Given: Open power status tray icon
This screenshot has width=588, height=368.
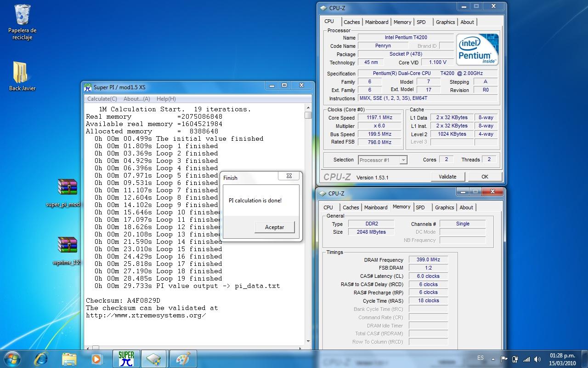Looking at the screenshot, I should (x=515, y=359).
